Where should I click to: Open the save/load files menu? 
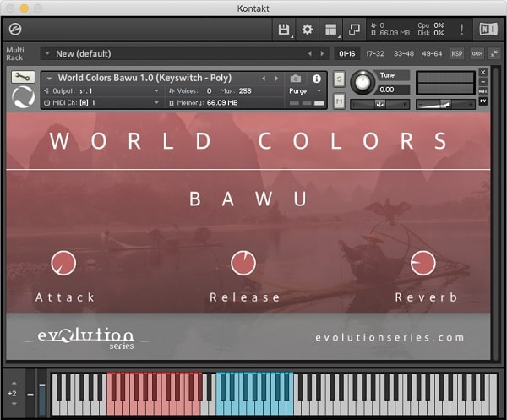[285, 30]
